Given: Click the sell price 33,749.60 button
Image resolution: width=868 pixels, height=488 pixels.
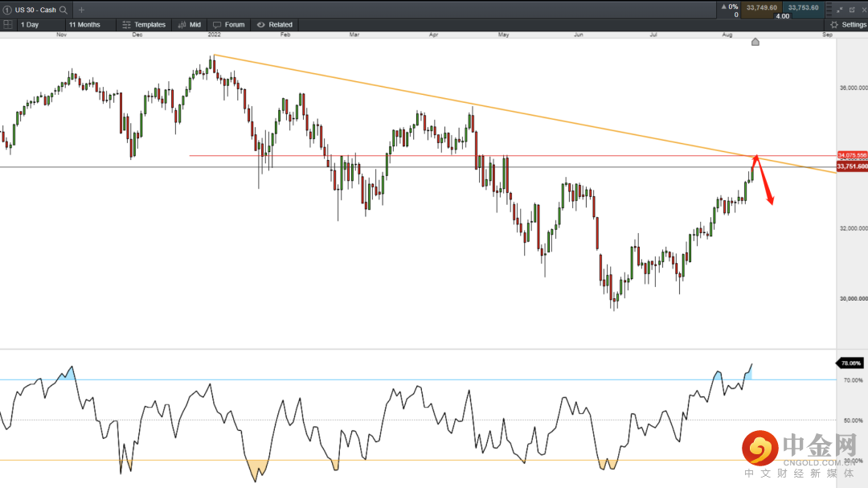Looking at the screenshot, I should [760, 7].
